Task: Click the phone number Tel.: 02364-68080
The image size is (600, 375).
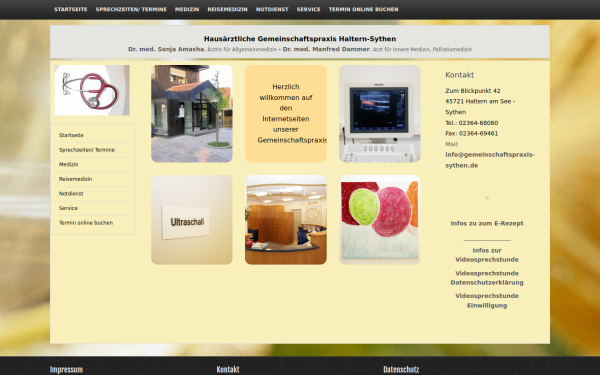Action: click(x=471, y=123)
